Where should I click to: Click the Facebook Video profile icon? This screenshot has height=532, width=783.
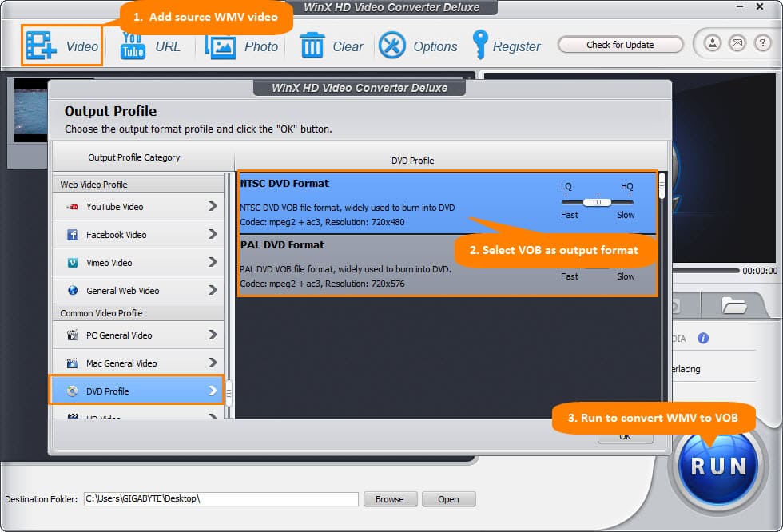73,235
